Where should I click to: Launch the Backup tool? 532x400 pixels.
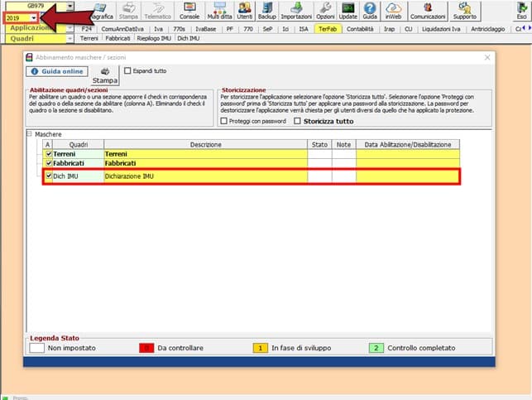pyautogui.click(x=267, y=11)
